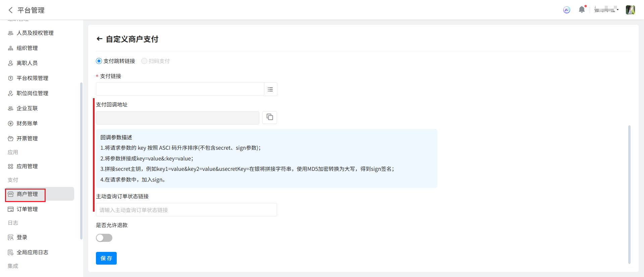The height and width of the screenshot is (277, 644).
Task: Open the notifications bell
Action: (x=582, y=10)
